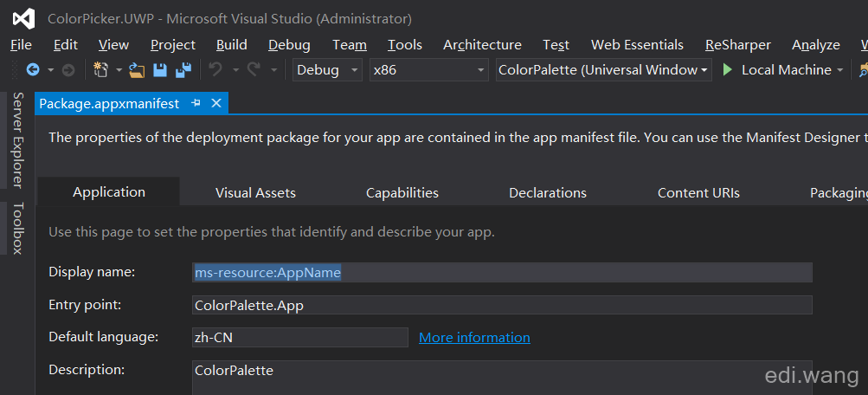Viewport: 868px width, 395px height.
Task: Click the Redo icon
Action: (x=254, y=70)
